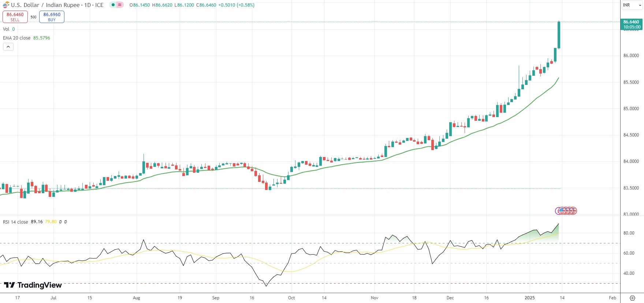Click the USD/INR currency flag icon

(6, 5)
